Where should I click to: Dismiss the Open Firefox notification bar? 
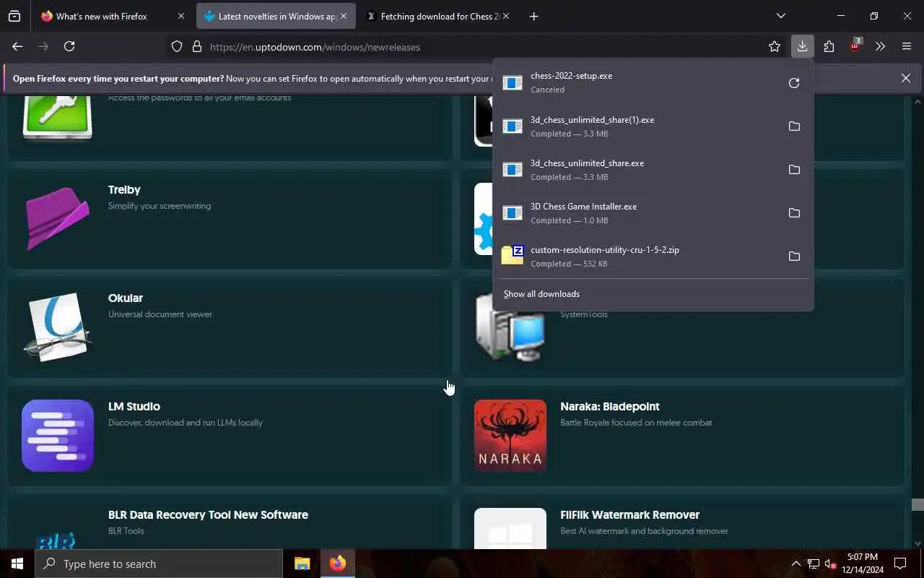click(x=905, y=78)
